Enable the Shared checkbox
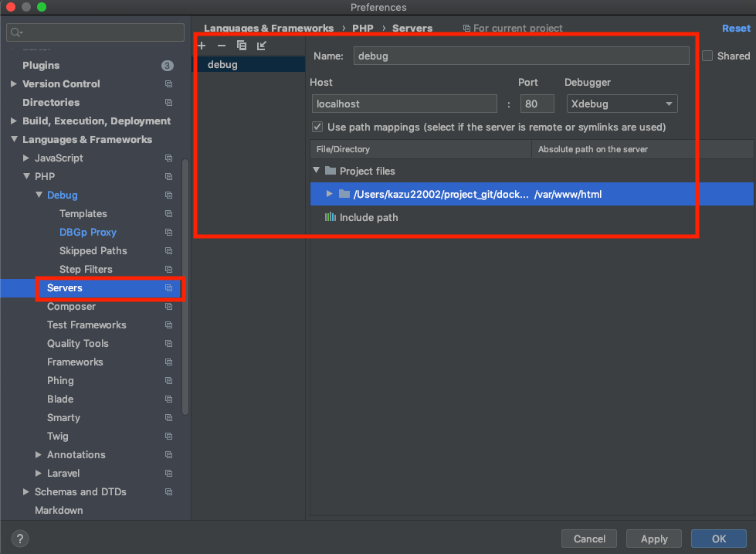This screenshot has height=554, width=756. [707, 56]
